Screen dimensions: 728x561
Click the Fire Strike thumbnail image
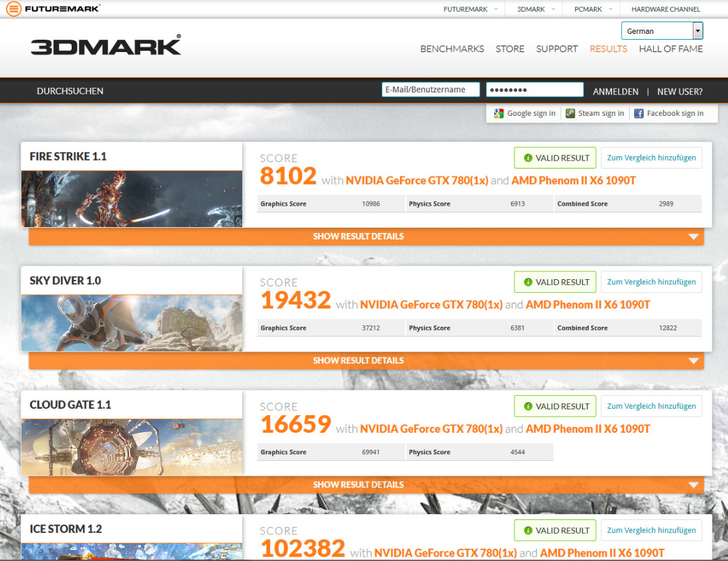coord(132,198)
